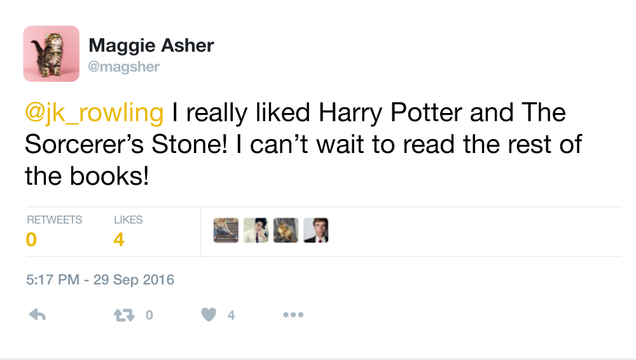Viewport: 636px width, 360px height.
Task: Click the 0 beside the retweet icon
Action: click(x=149, y=315)
